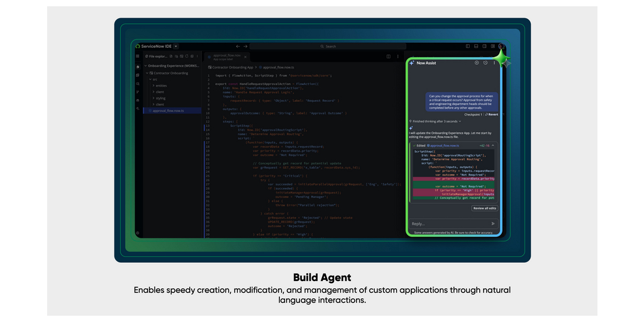Send the reply with arrow icon
This screenshot has width=644, height=322.
(x=493, y=224)
